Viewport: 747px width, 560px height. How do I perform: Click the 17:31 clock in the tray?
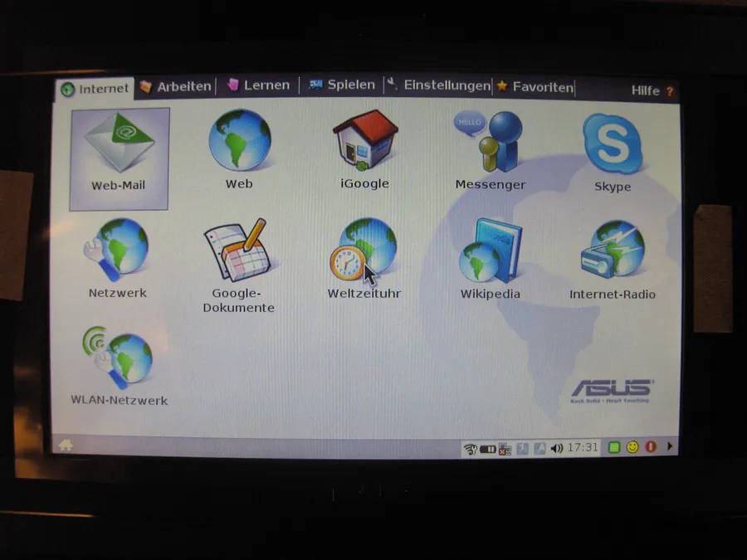tap(583, 448)
